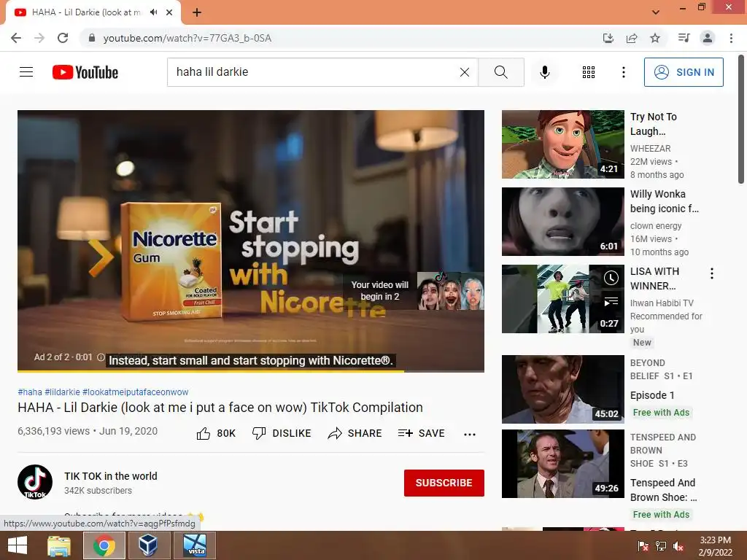Go back in Chrome
Image resolution: width=747 pixels, height=560 pixels.
[x=16, y=38]
